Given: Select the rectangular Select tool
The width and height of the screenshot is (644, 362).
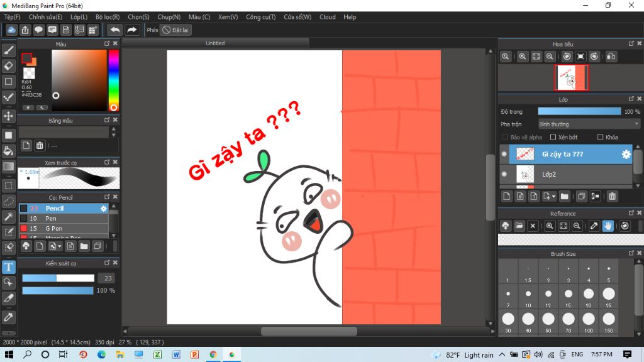Looking at the screenshot, I should point(9,185).
